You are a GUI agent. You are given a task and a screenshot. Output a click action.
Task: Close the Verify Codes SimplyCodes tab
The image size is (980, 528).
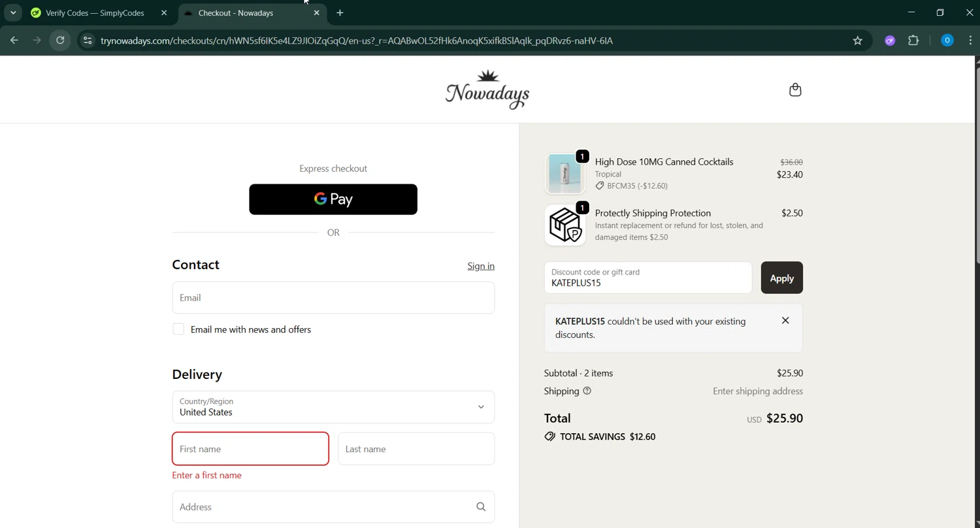tap(164, 12)
